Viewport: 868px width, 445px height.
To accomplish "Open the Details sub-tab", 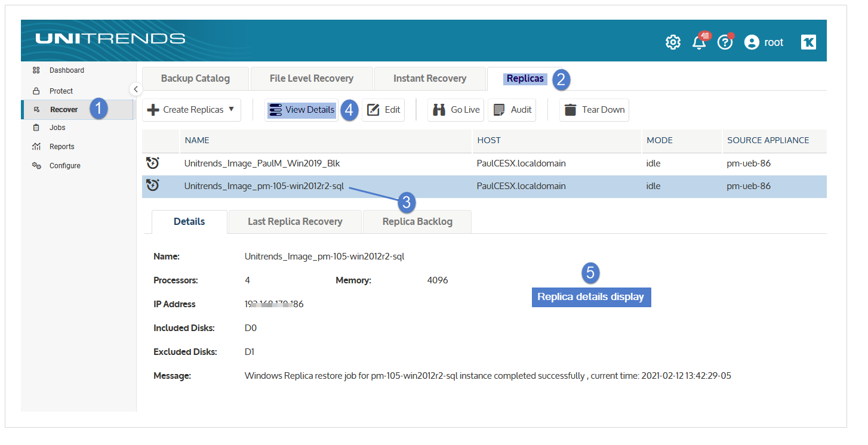I will point(189,221).
